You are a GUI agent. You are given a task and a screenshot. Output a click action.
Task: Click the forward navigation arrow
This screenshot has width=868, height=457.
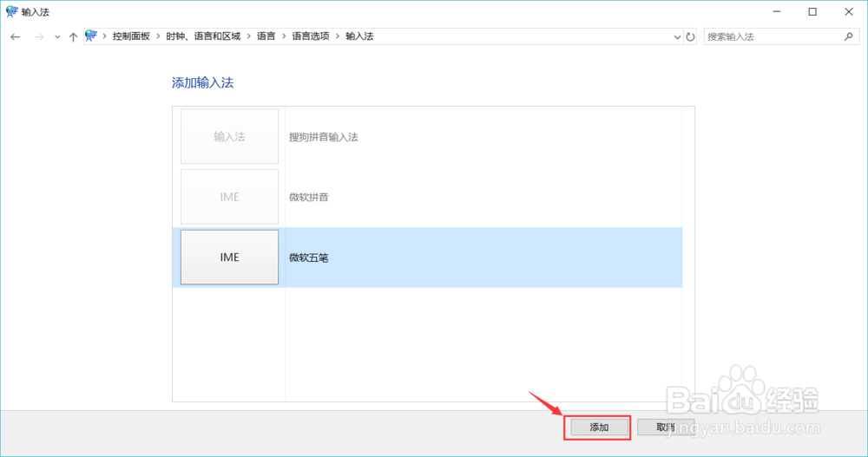tap(39, 36)
